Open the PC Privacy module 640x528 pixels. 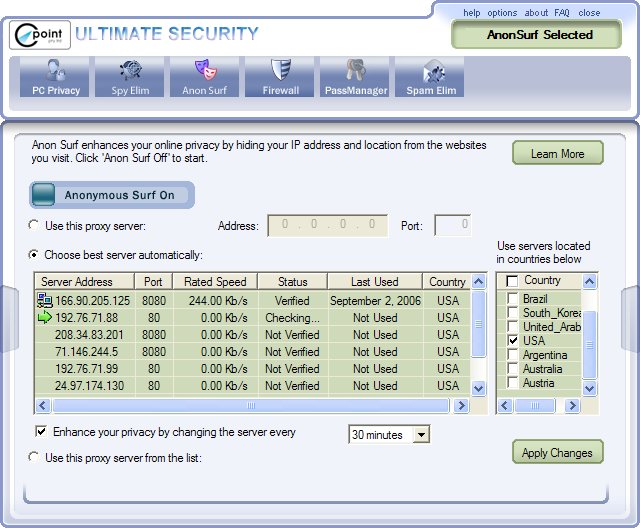pyautogui.click(x=55, y=77)
